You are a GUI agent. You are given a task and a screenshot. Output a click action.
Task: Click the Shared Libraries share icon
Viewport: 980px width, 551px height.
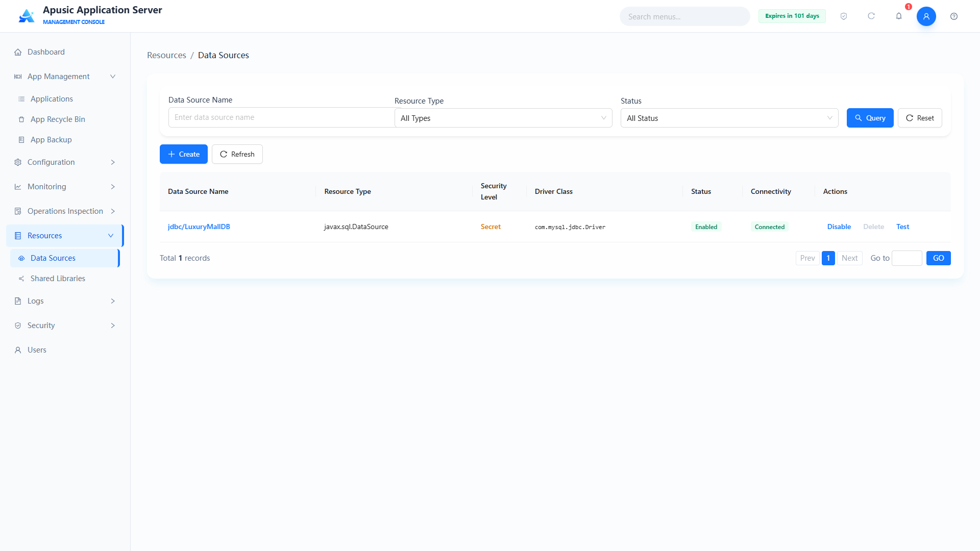click(x=21, y=279)
